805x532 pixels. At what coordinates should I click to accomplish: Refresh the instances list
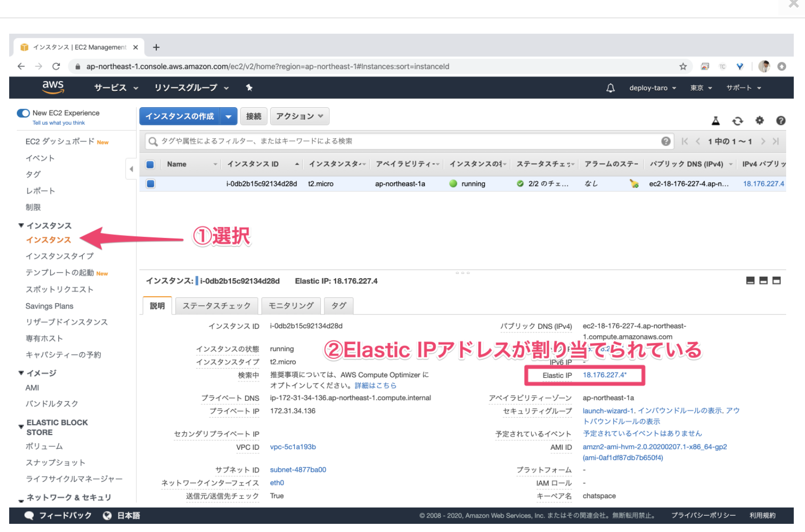pos(738,120)
